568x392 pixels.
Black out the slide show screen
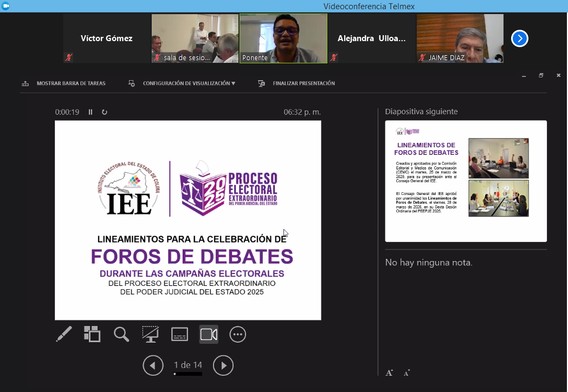150,334
